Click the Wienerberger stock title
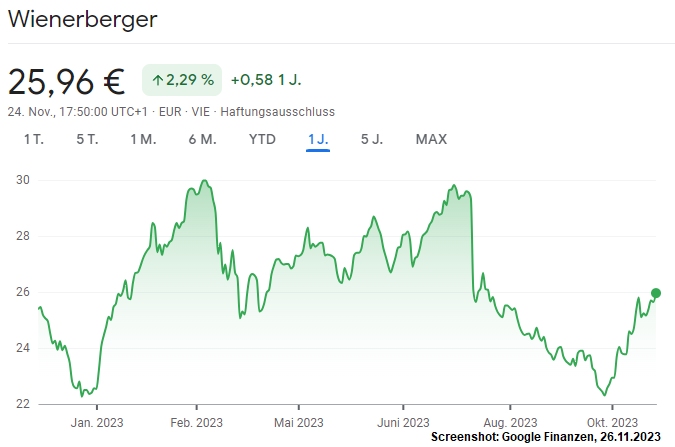This screenshot has height=447, width=675. 83,20
